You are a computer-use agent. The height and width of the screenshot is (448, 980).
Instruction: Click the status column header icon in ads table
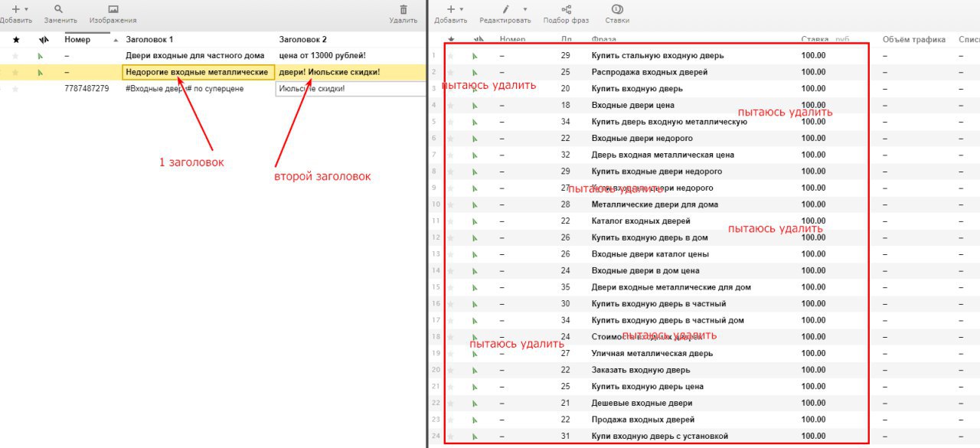[x=43, y=39]
